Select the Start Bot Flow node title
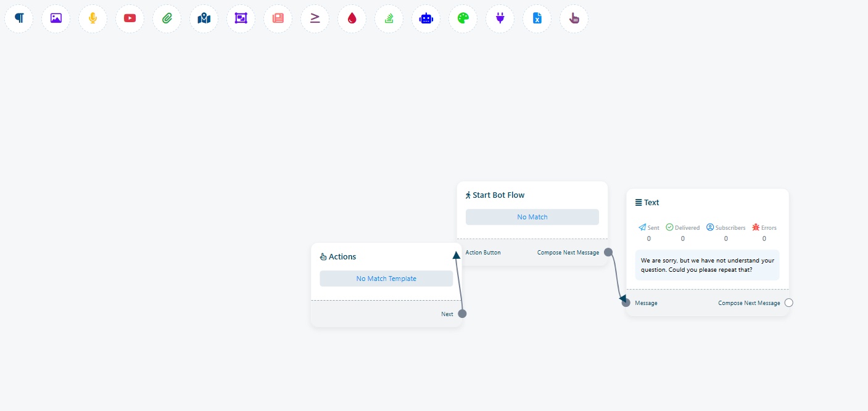Image resolution: width=868 pixels, height=411 pixels. 495,195
